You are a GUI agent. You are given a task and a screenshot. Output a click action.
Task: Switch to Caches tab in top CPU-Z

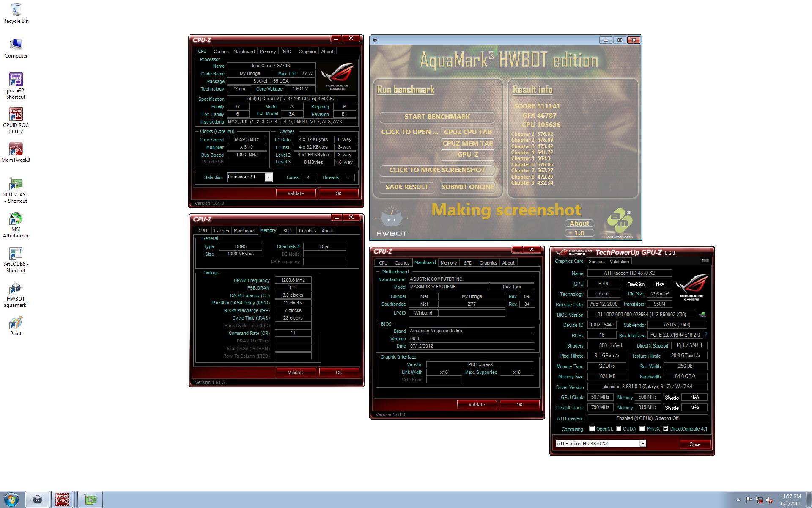pos(221,52)
